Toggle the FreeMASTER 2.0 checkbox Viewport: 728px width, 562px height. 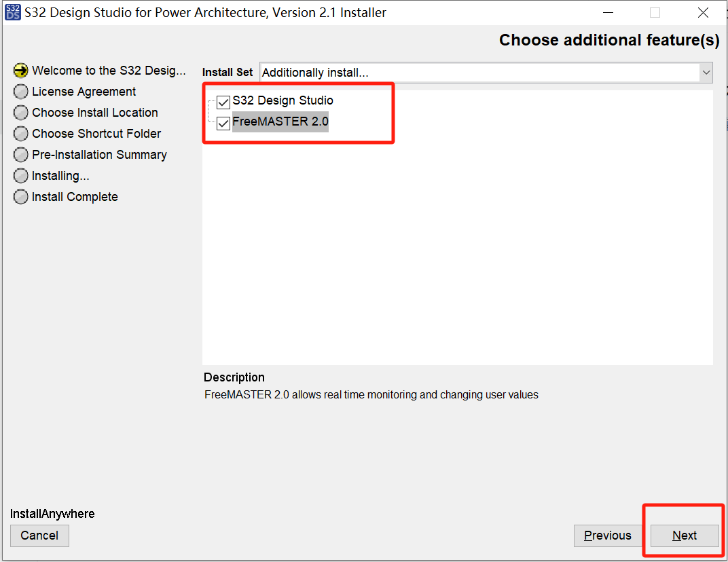(x=223, y=123)
